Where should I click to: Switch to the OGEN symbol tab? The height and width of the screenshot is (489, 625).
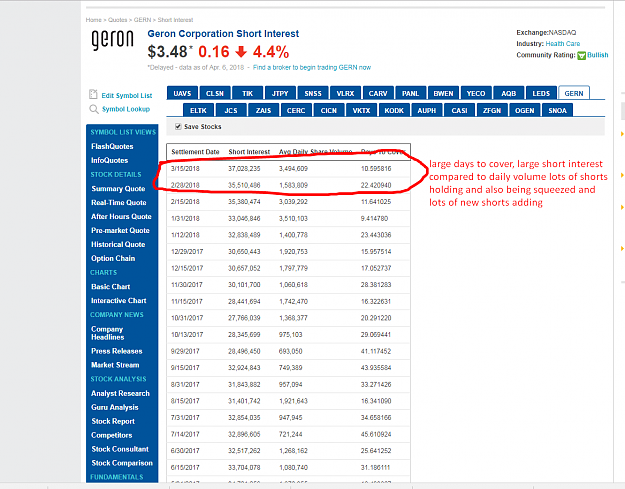(525, 110)
